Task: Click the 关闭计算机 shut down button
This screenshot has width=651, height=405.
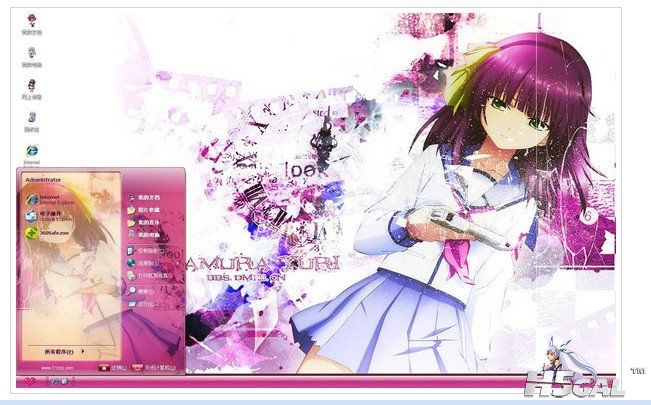Action: tap(154, 368)
